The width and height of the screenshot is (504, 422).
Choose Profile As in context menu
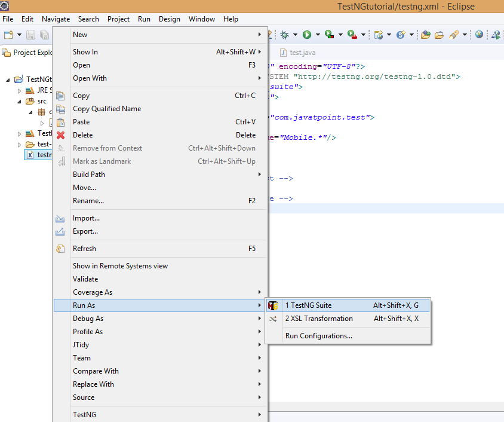[x=160, y=332]
